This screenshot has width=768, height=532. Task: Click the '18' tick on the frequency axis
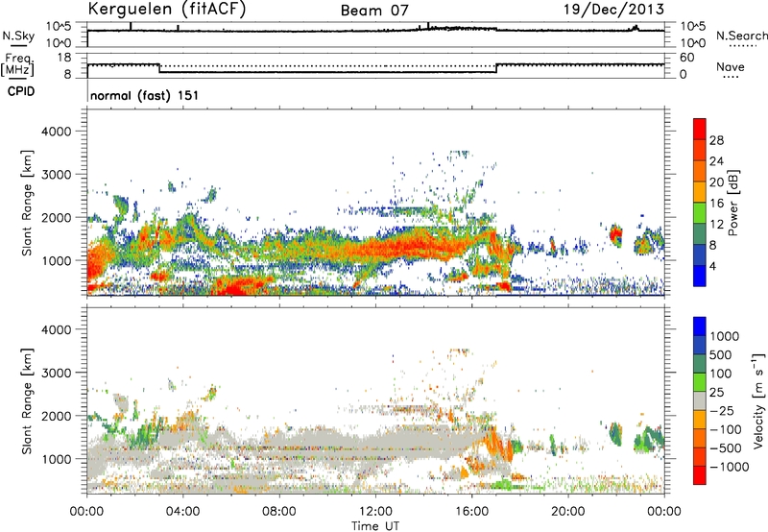(x=64, y=58)
